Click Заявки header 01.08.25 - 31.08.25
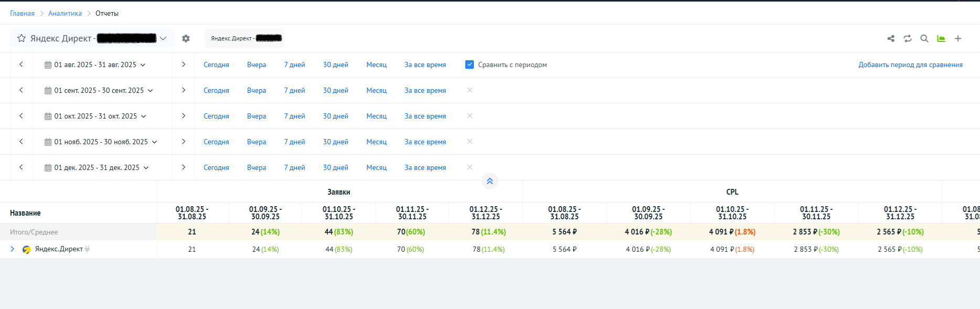Image resolution: width=980 pixels, height=309 pixels. pyautogui.click(x=192, y=213)
